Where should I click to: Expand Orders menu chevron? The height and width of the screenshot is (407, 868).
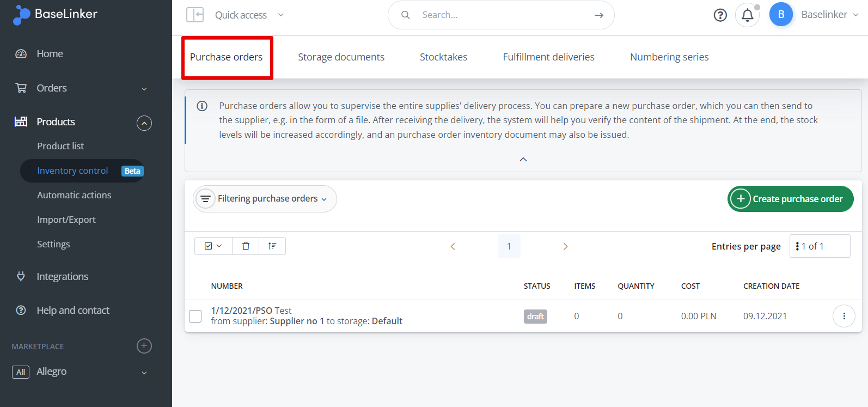(x=144, y=89)
